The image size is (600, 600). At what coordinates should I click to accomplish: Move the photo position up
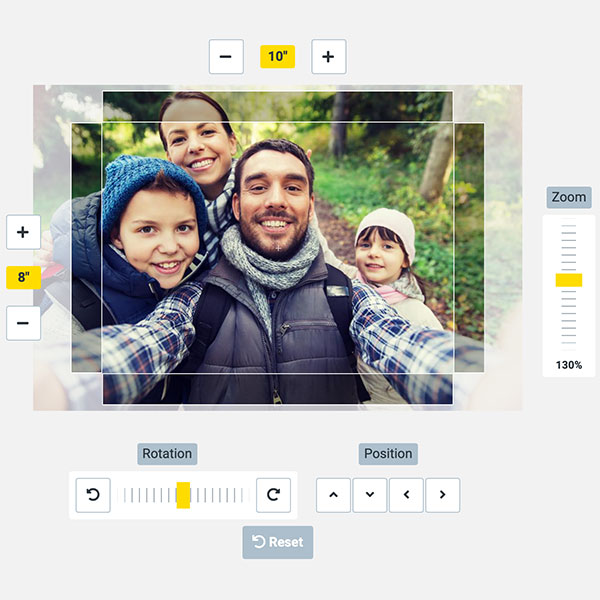click(x=333, y=495)
